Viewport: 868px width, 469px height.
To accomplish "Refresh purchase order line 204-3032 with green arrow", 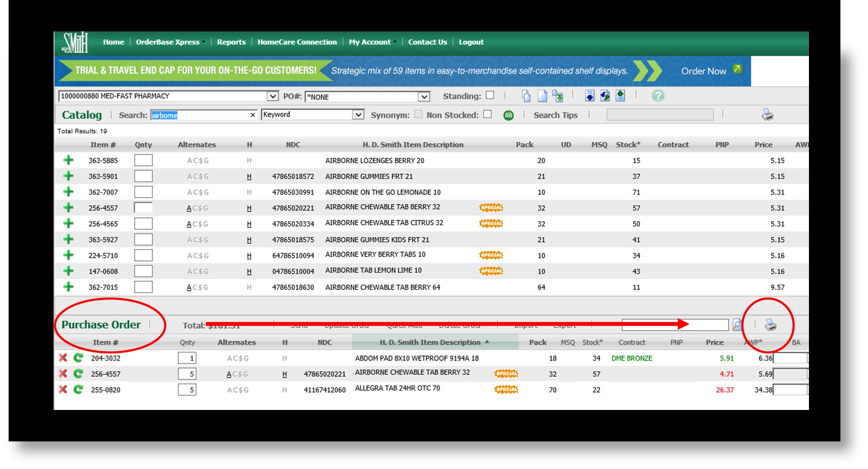I will 78,358.
